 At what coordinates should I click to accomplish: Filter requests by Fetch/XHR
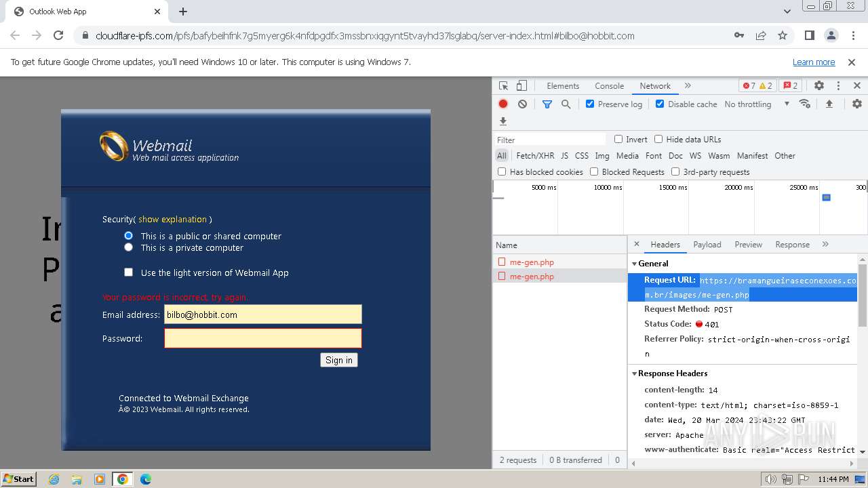pyautogui.click(x=535, y=155)
